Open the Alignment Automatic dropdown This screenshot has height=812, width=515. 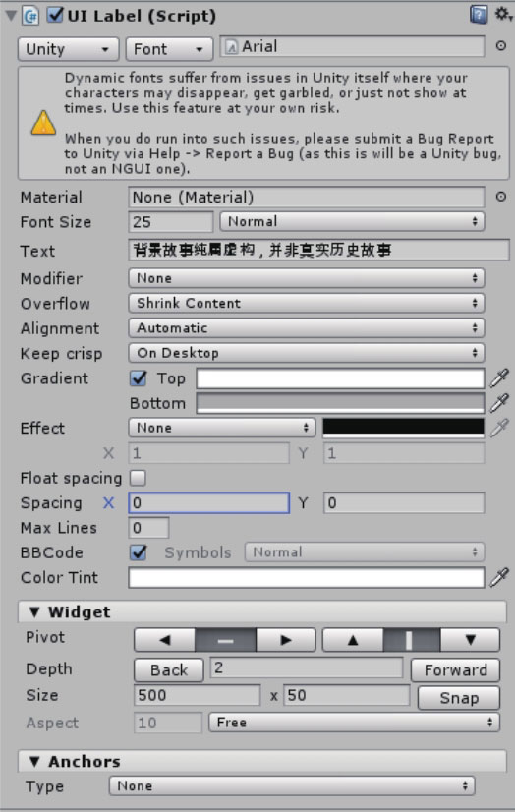(x=307, y=328)
